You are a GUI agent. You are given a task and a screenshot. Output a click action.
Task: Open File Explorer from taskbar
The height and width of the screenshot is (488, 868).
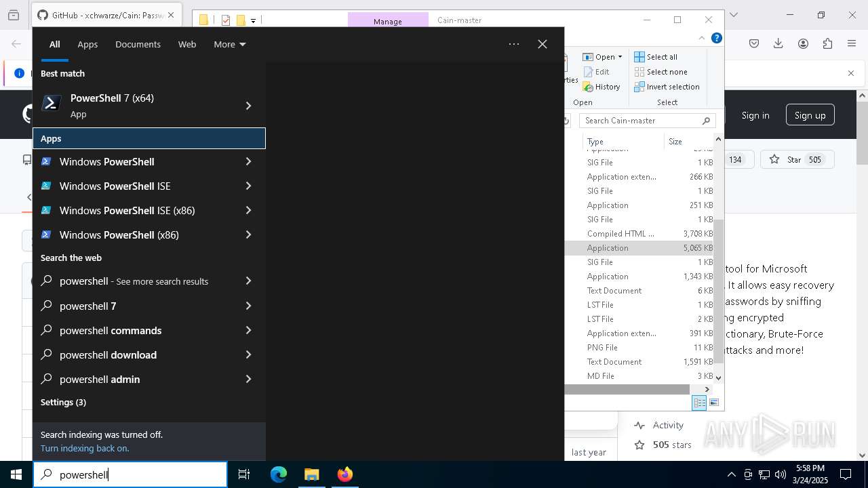click(x=311, y=474)
